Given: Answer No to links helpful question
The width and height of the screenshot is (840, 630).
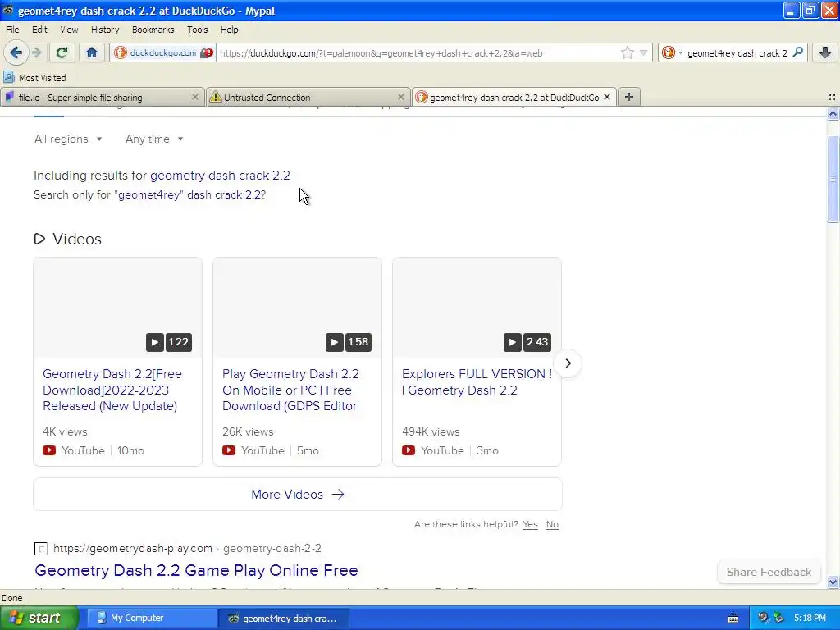Looking at the screenshot, I should coord(552,524).
